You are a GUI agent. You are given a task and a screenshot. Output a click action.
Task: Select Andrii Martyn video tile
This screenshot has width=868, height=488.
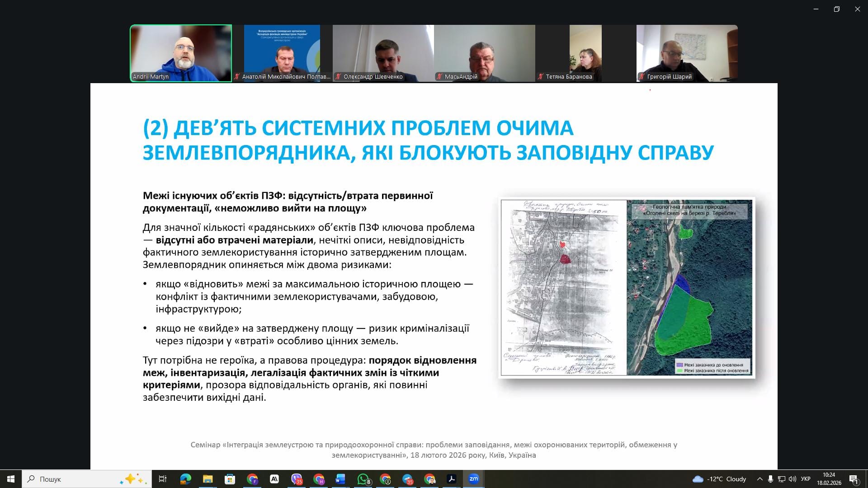pos(181,53)
